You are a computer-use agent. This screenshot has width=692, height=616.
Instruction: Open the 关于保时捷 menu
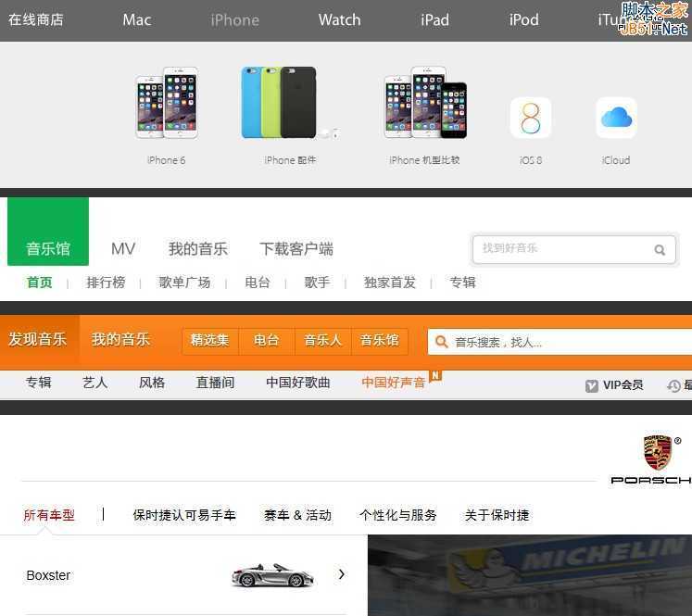tap(497, 515)
